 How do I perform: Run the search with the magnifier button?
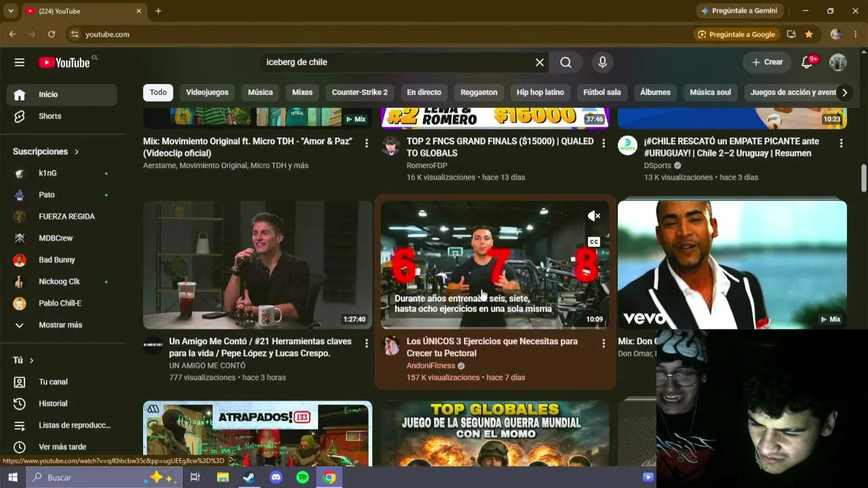tap(566, 62)
